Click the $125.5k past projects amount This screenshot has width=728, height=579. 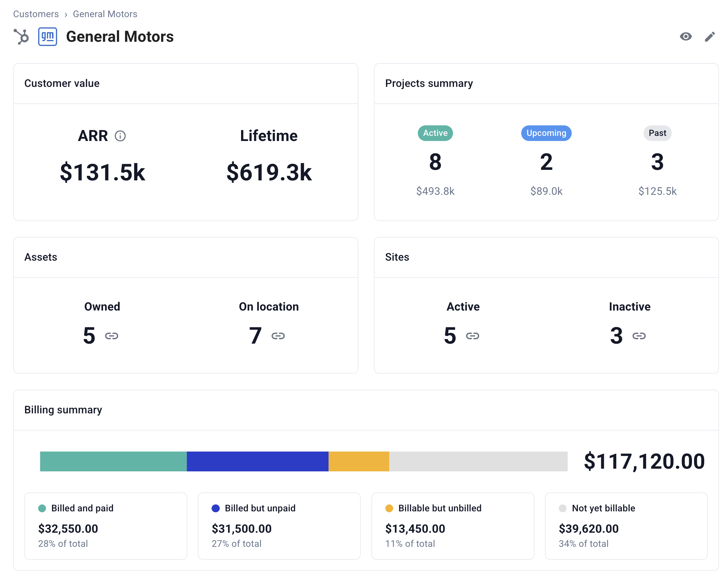pos(657,191)
